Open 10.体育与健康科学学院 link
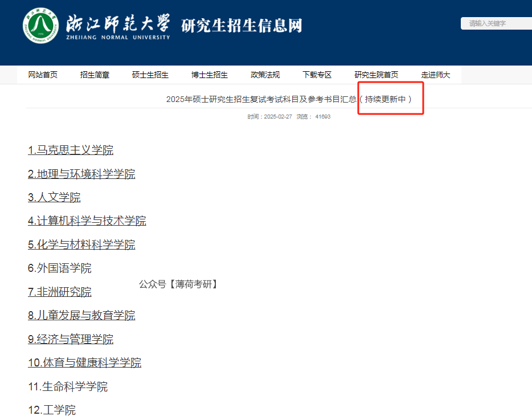 pyautogui.click(x=84, y=362)
